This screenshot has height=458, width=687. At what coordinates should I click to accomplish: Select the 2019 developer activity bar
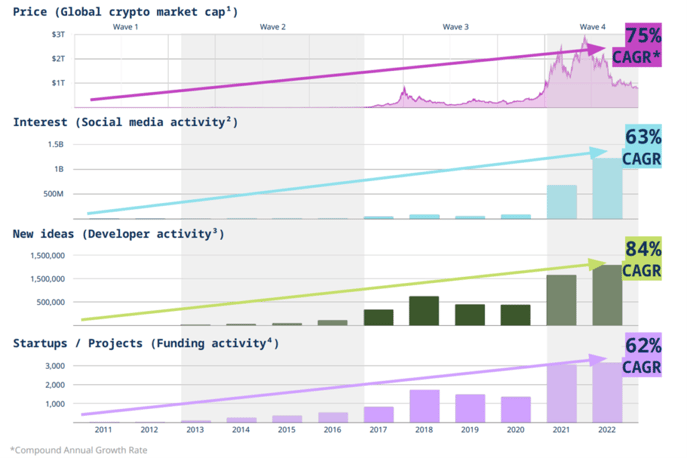pyautogui.click(x=470, y=315)
